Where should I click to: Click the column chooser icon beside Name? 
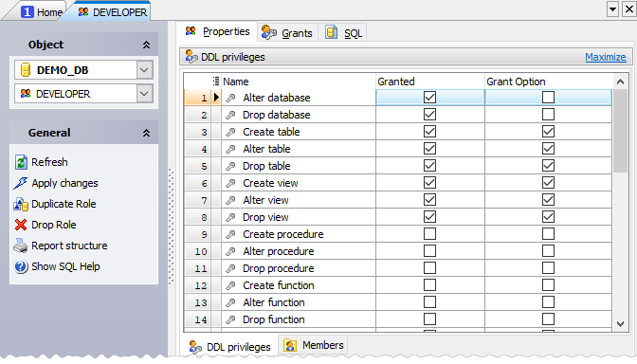coord(216,82)
